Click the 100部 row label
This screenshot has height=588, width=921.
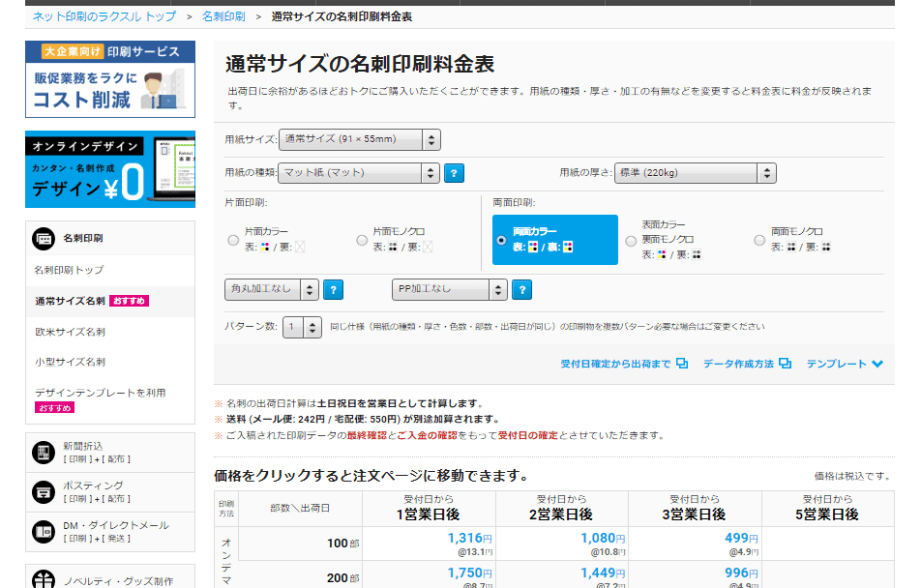pyautogui.click(x=343, y=544)
